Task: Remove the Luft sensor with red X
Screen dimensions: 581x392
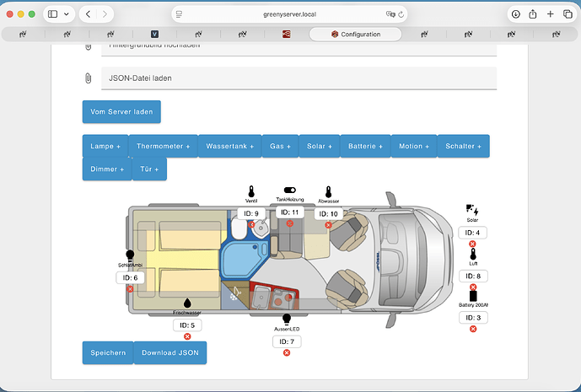Action: tap(472, 287)
